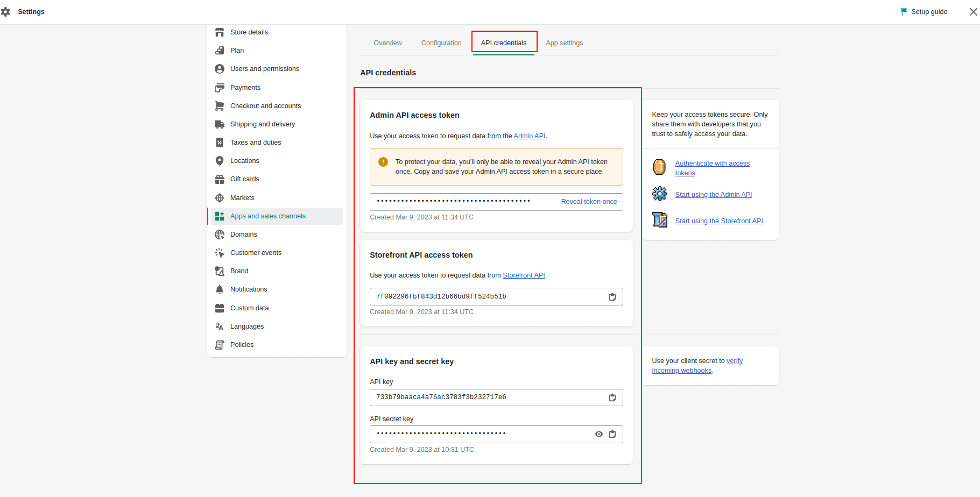Click the Users and permissions person icon
The height and width of the screenshot is (497, 980).
tap(220, 69)
